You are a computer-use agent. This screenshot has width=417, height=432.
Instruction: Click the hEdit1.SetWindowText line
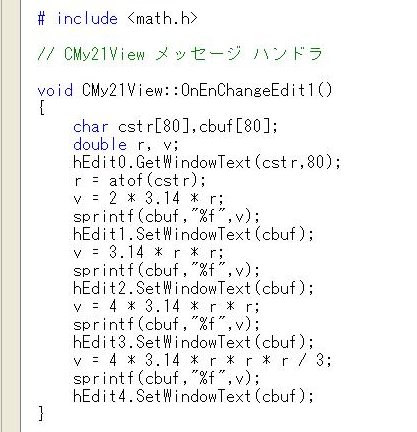(x=193, y=235)
